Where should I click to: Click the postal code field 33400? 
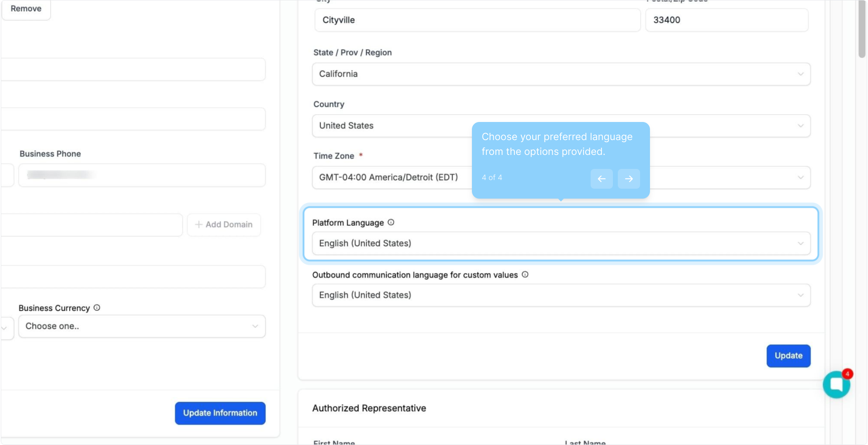(726, 20)
